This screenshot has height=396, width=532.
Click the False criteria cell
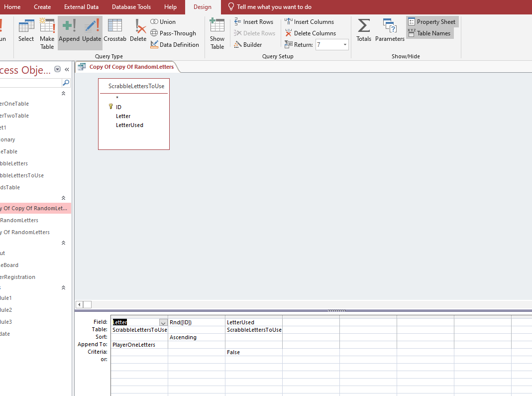click(254, 352)
